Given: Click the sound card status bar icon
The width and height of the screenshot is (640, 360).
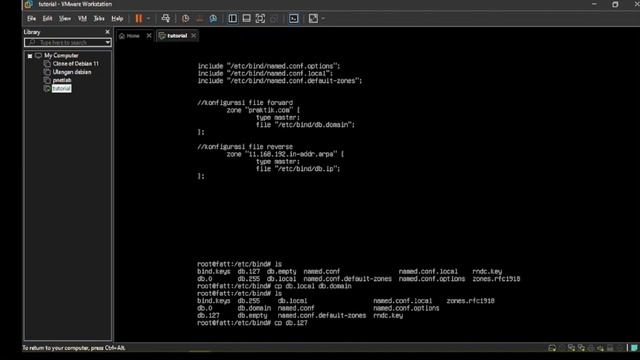Looking at the screenshot, I should pos(600,348).
